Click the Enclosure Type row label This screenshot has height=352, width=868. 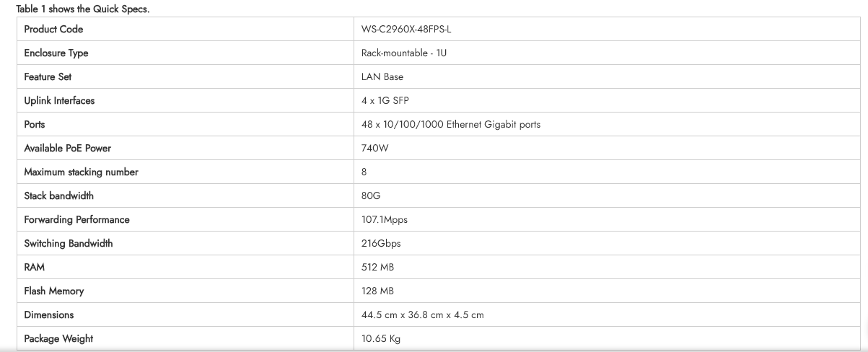56,53
